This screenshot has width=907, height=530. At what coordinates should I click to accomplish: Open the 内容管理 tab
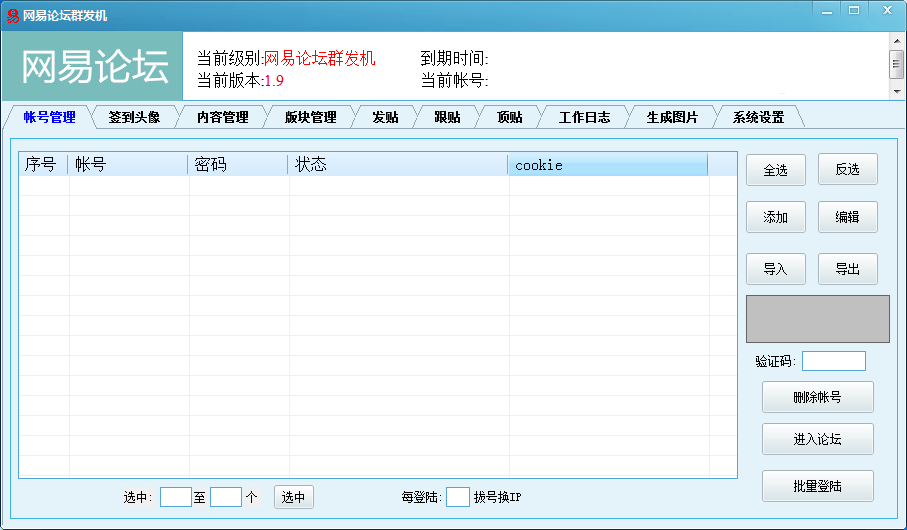(223, 117)
